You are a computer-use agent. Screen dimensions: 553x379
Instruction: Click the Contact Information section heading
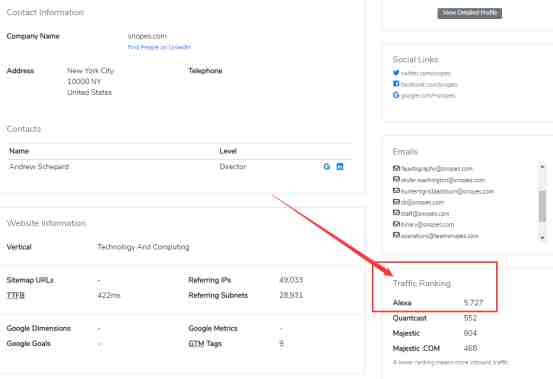pos(45,12)
